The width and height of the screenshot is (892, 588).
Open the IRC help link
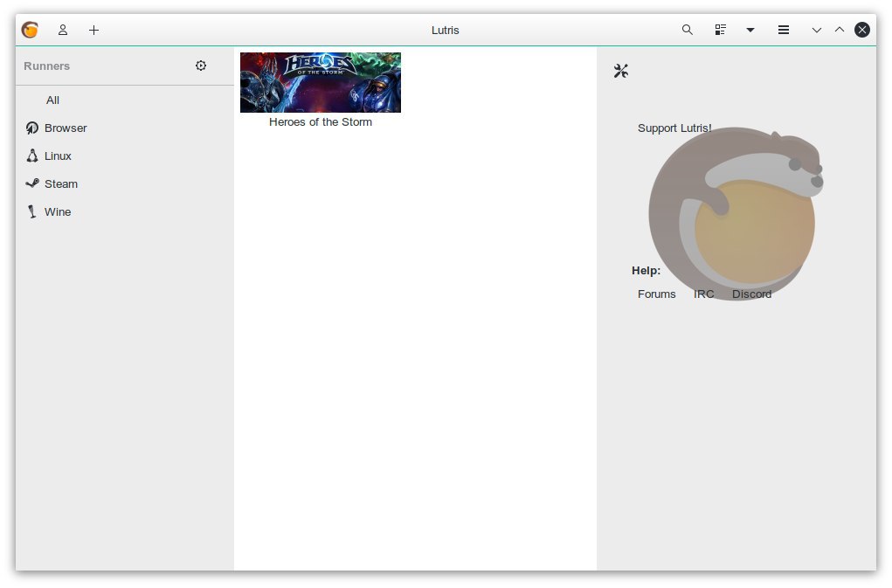tap(703, 294)
